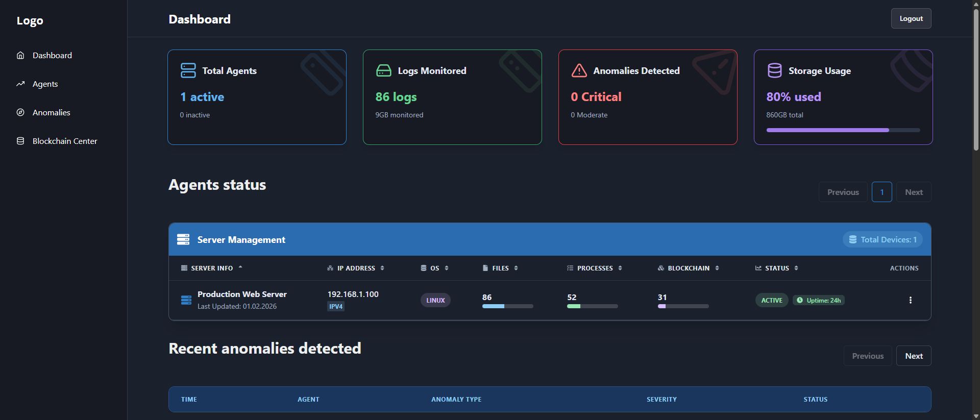Click the '0 Critical' anomalies value
Image resolution: width=980 pixels, height=420 pixels.
tap(596, 97)
